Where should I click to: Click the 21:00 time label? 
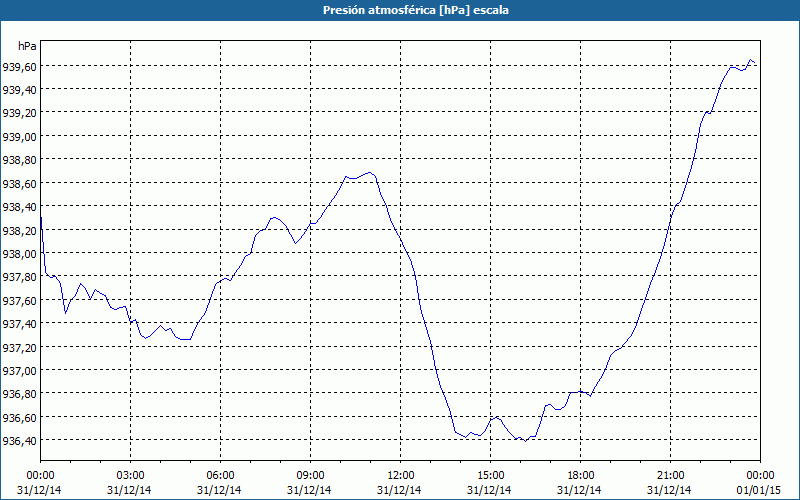[670, 476]
